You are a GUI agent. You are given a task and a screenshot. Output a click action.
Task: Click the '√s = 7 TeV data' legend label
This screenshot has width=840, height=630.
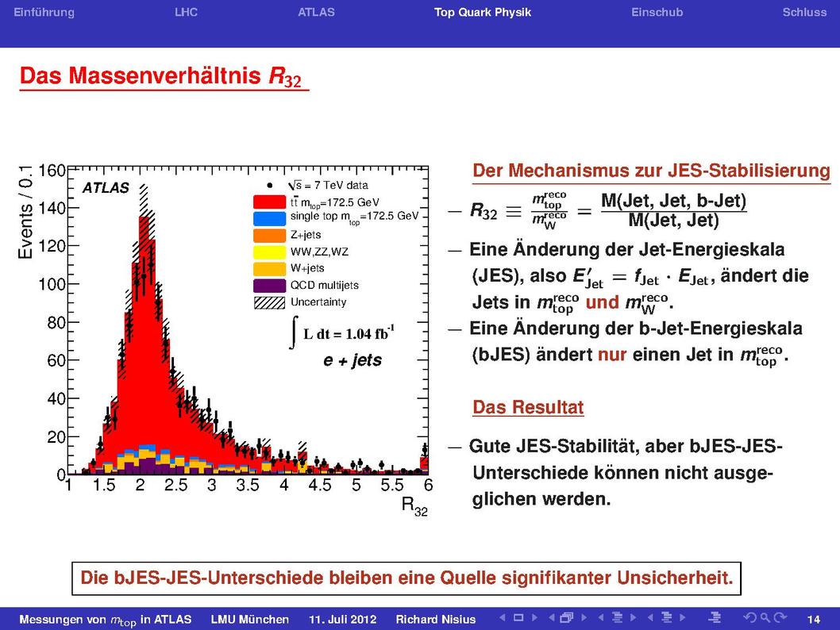point(328,185)
